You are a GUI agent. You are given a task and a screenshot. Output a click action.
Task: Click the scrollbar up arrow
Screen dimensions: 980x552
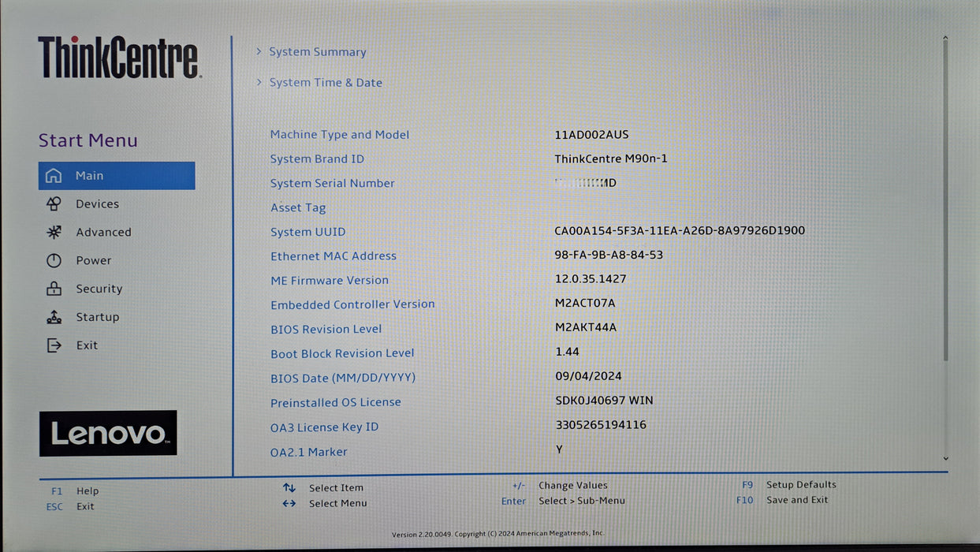click(x=945, y=39)
